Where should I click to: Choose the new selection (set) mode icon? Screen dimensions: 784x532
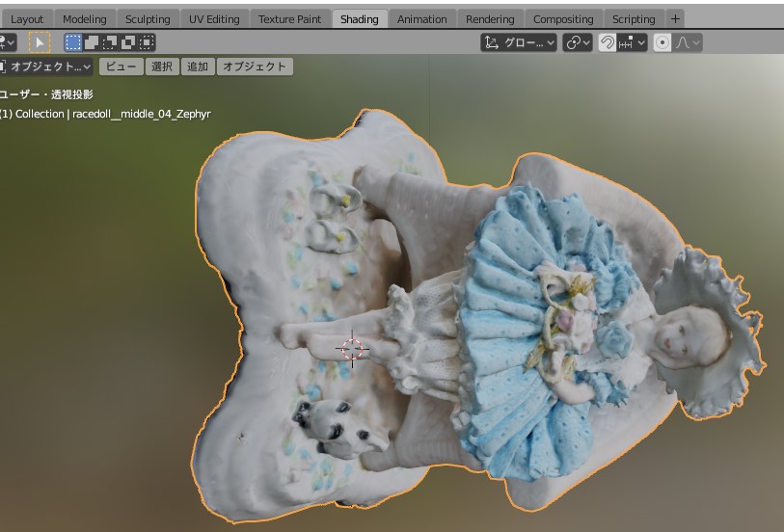click(73, 42)
